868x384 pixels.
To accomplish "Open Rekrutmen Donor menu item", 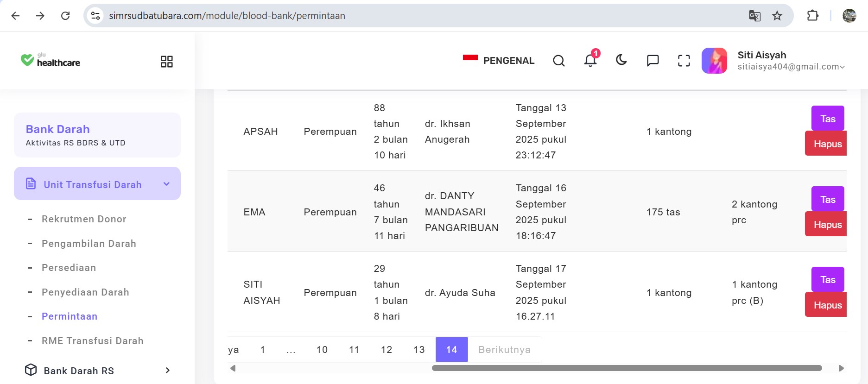I will (84, 219).
